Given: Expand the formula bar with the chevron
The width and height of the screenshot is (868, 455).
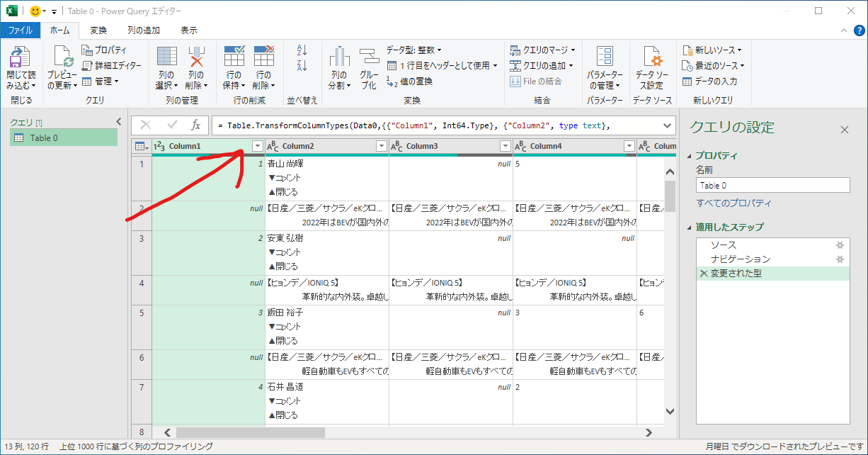Looking at the screenshot, I should tap(667, 125).
